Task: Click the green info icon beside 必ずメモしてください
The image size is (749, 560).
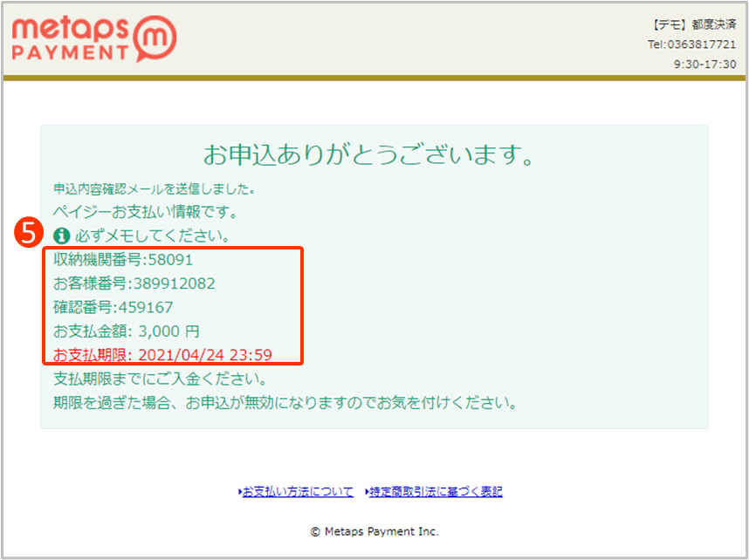Action: tap(61, 236)
